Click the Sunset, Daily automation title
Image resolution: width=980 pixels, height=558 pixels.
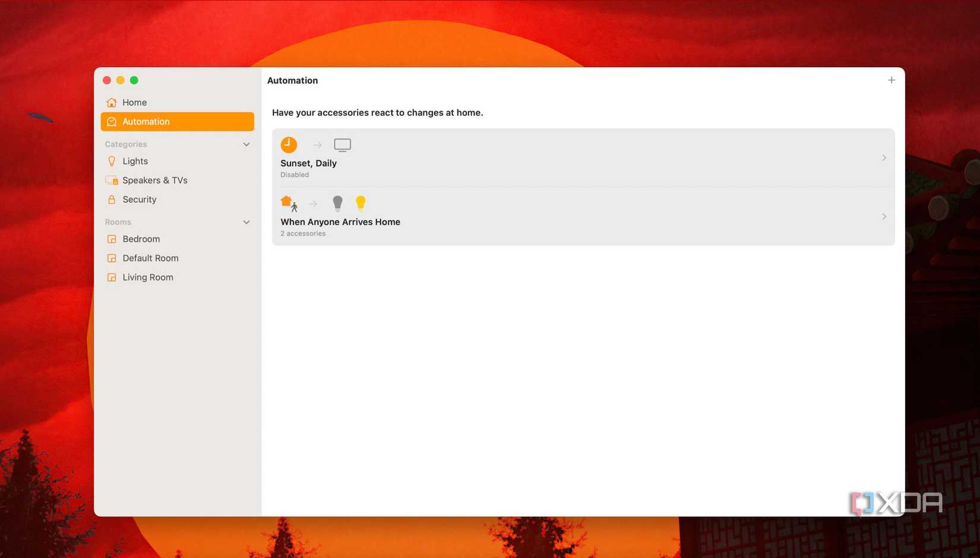pyautogui.click(x=308, y=163)
